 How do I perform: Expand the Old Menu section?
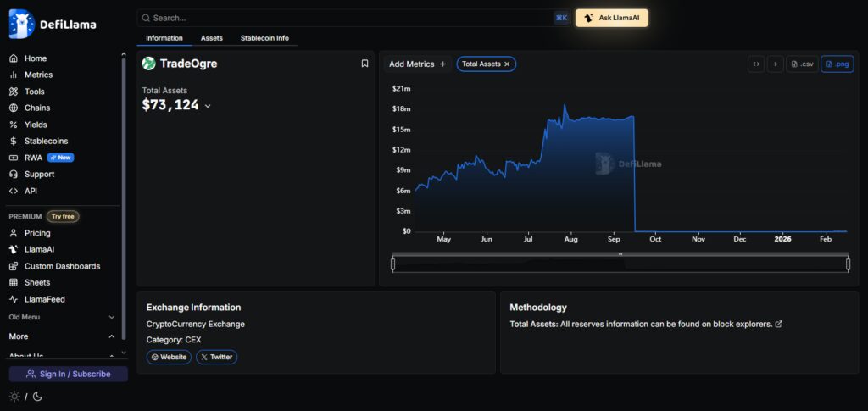(x=62, y=318)
